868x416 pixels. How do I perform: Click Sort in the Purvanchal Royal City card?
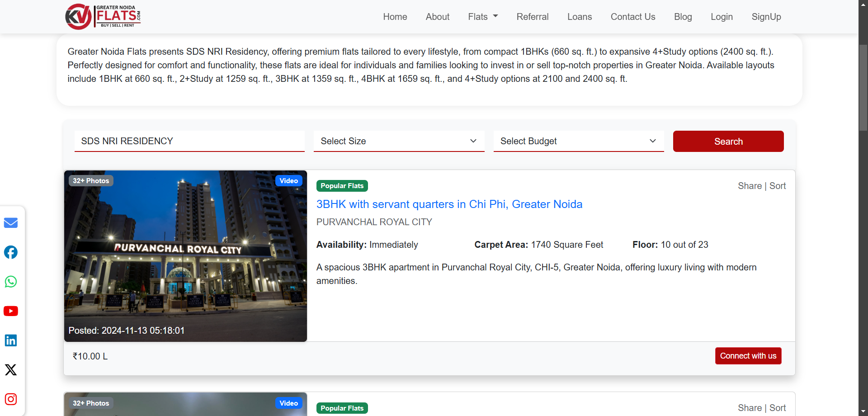[778, 186]
